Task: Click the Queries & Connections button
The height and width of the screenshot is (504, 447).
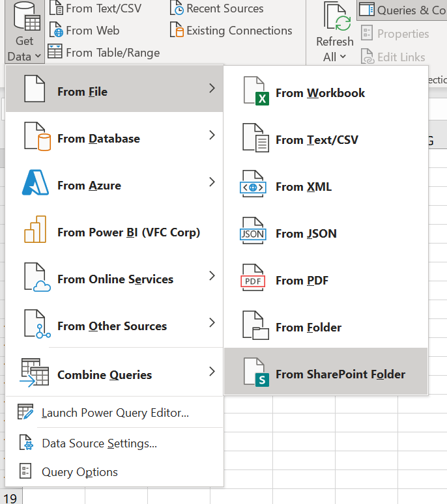Action: click(402, 10)
